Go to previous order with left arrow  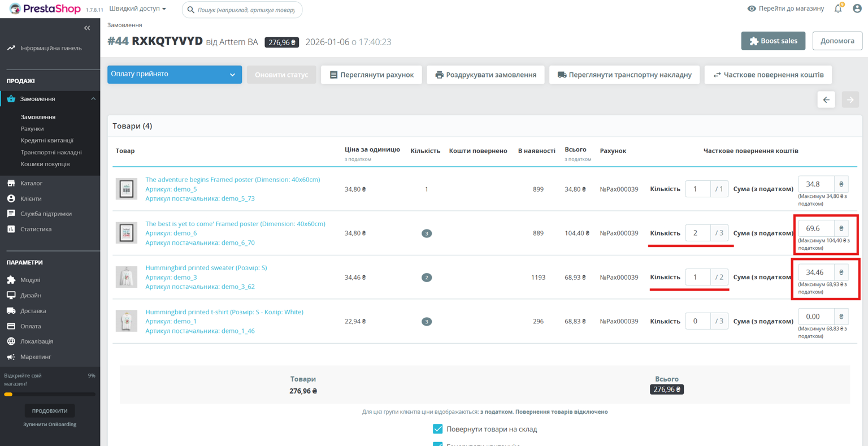point(826,99)
